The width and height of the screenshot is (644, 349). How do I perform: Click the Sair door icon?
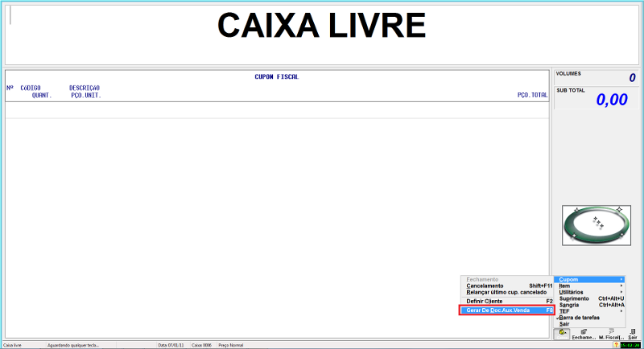[x=633, y=333]
